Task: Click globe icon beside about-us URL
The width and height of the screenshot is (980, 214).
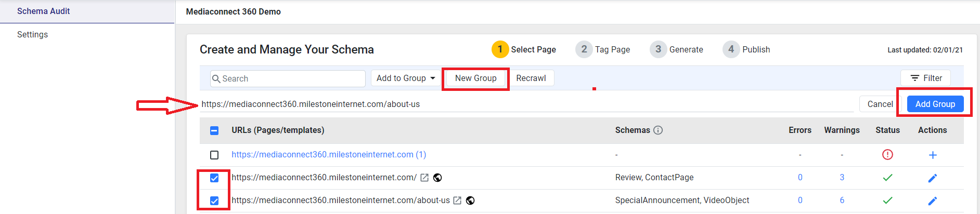Action: click(470, 200)
